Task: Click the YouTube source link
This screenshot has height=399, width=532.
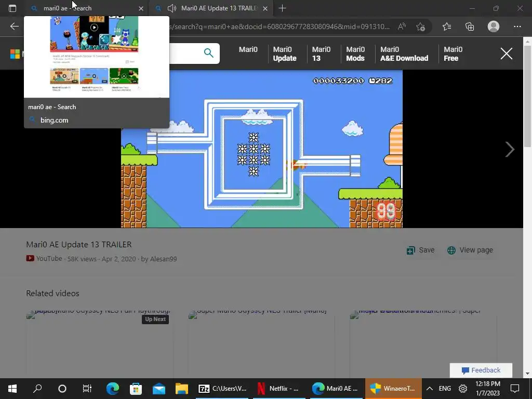Action: click(45, 259)
